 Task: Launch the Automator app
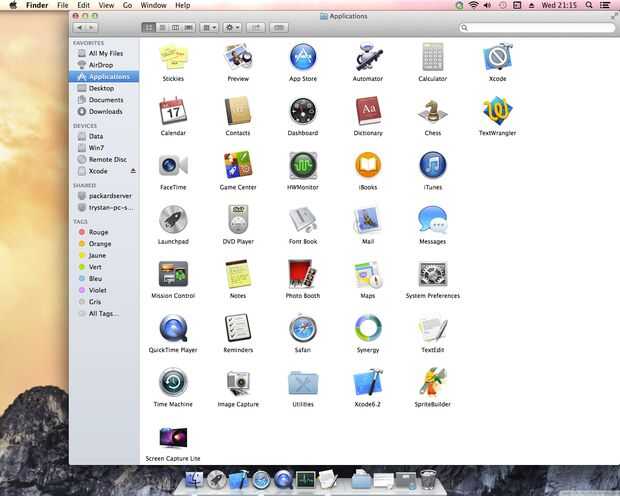[368, 58]
